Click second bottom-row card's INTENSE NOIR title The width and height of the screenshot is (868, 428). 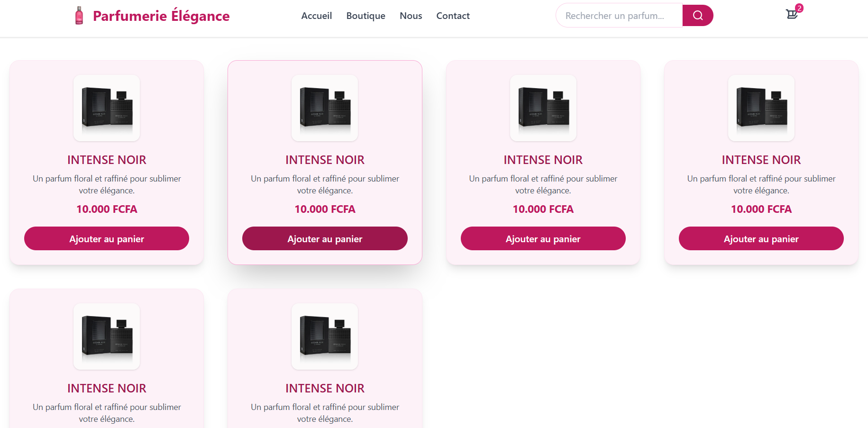point(325,388)
